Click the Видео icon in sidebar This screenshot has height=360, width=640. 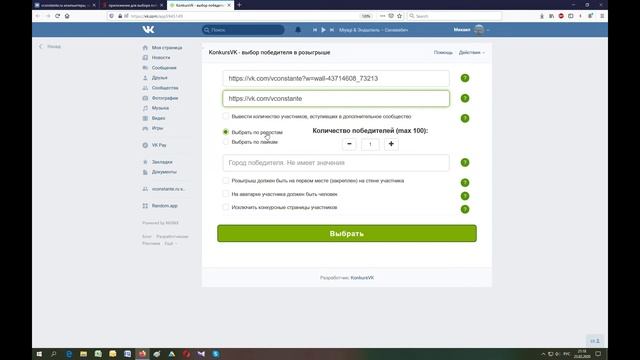(145, 118)
